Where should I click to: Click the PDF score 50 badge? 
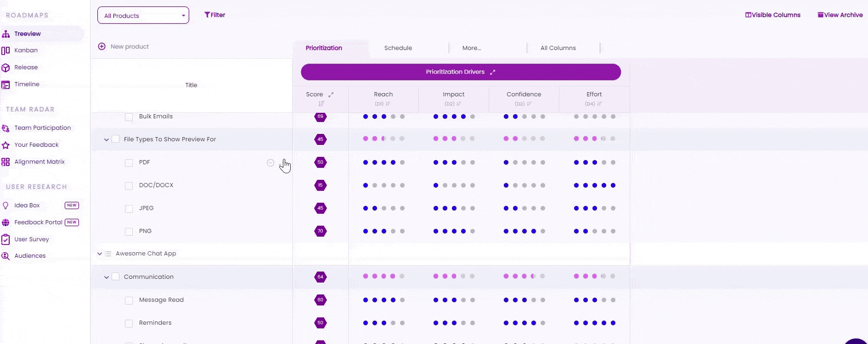click(321, 162)
